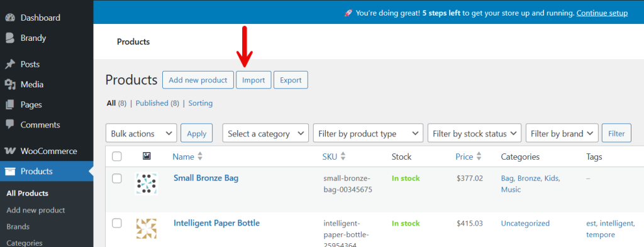Click the image column header icon

(x=147, y=156)
